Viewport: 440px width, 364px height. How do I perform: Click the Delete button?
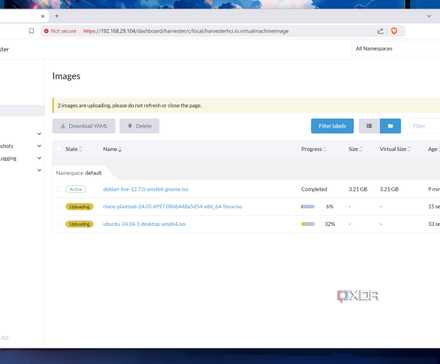tap(139, 126)
